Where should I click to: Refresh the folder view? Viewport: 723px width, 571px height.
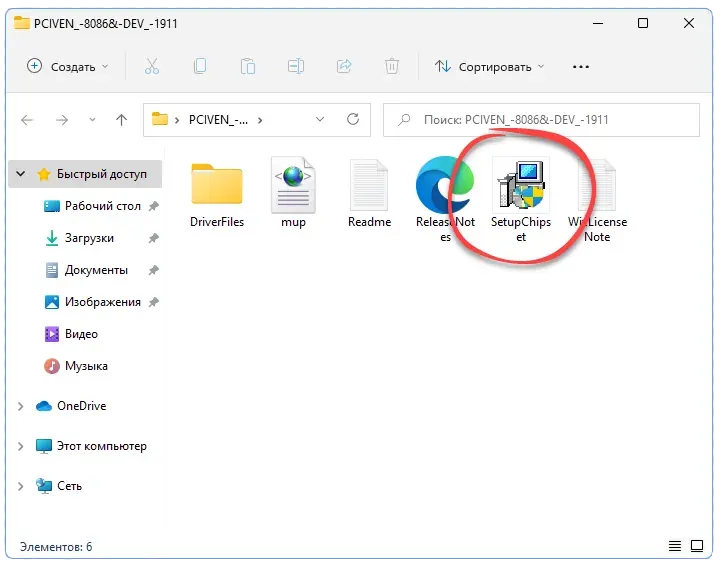[x=353, y=119]
